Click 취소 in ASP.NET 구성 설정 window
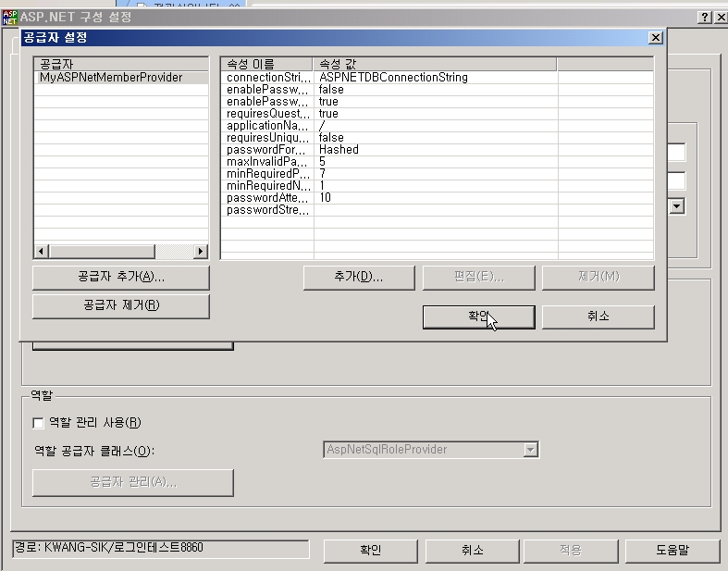The image size is (728, 571). 472,551
